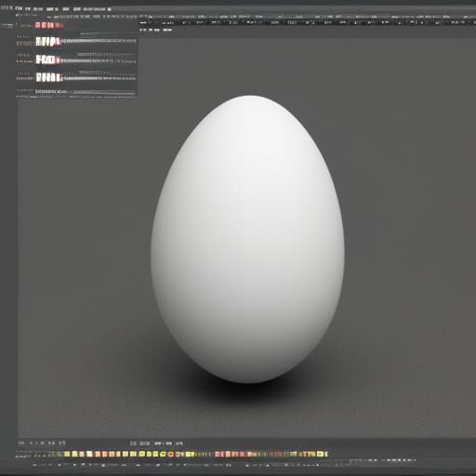This screenshot has width=476, height=476.
Task: Click the orange ring icon in bottom shelf
Action: tap(171, 455)
